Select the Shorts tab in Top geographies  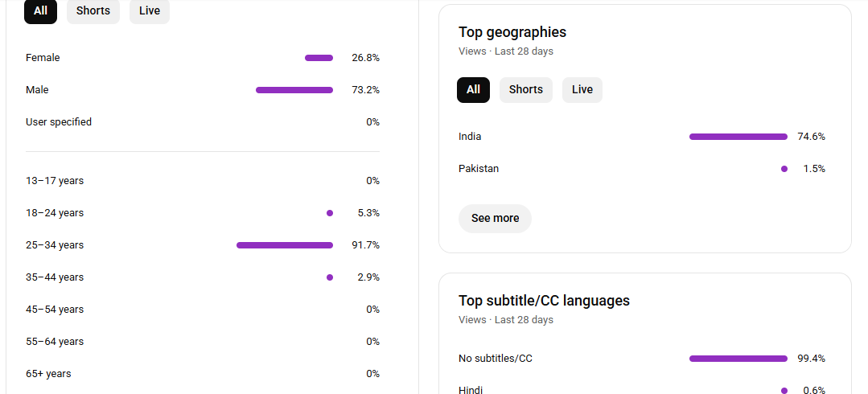[x=525, y=90]
